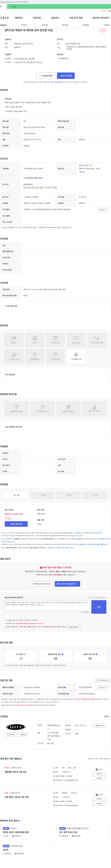Image resolution: width=111 pixels, height=868 pixels.
Task: Click info icon beside 구인인증번호 label
Action: click(x=68, y=694)
